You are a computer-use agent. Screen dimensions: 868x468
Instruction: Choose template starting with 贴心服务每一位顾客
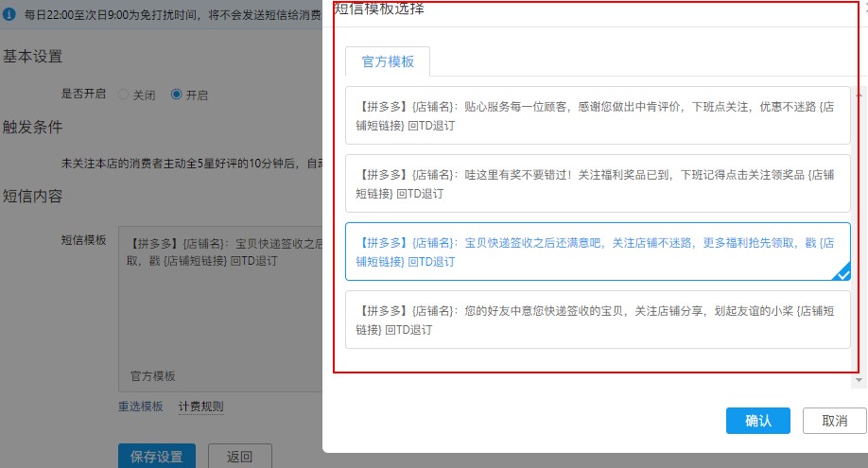point(598,115)
